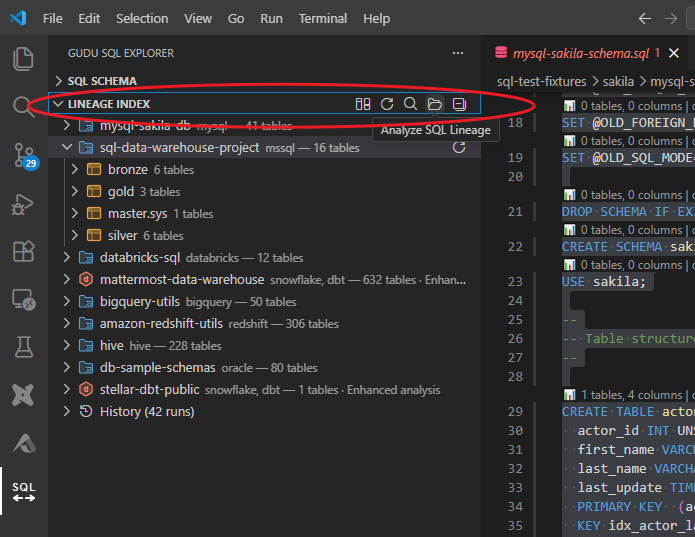The width and height of the screenshot is (695, 537).
Task: Expand the databricks-sql project
Action: [x=66, y=257]
